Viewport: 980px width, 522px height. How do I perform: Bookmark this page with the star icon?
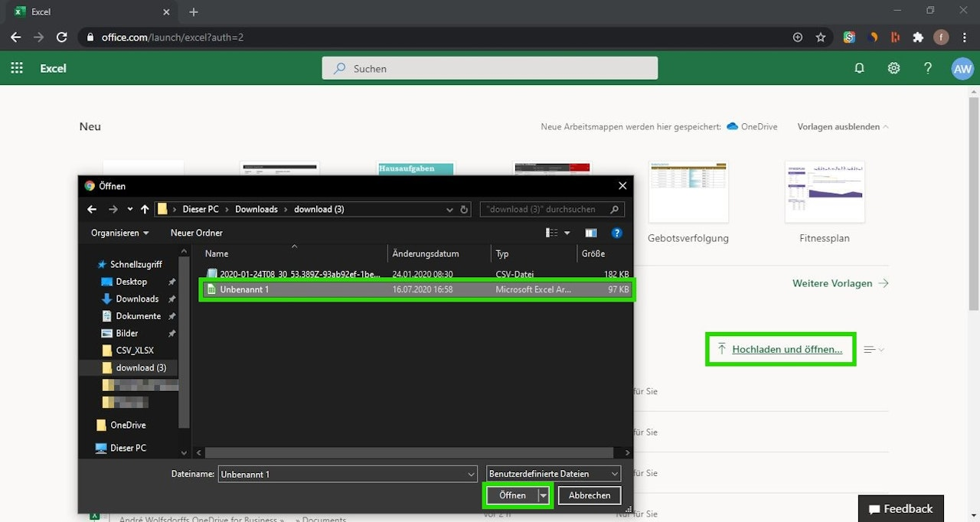[x=821, y=37]
